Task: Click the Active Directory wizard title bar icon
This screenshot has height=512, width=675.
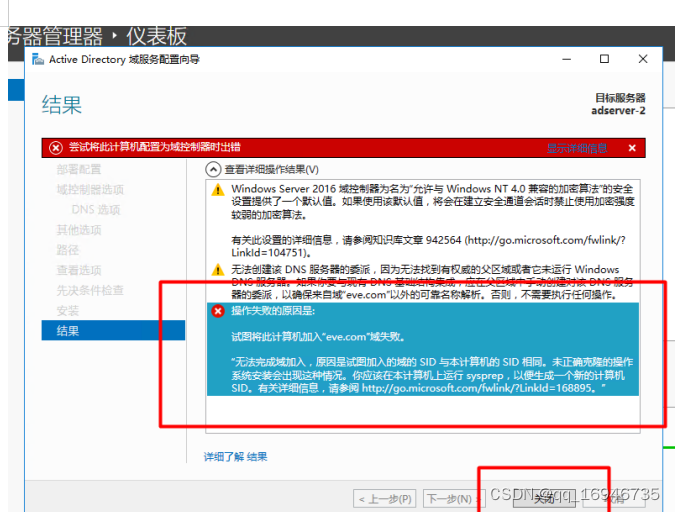Action: coord(38,59)
